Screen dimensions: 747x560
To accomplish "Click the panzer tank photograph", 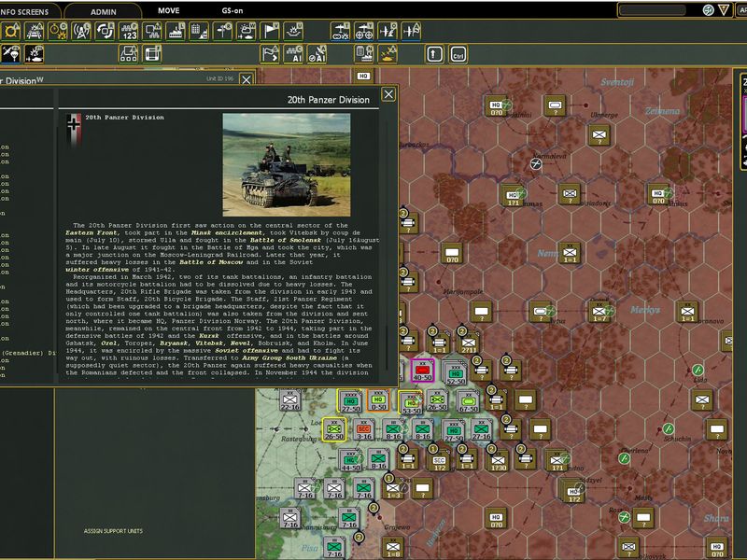I will pyautogui.click(x=287, y=165).
